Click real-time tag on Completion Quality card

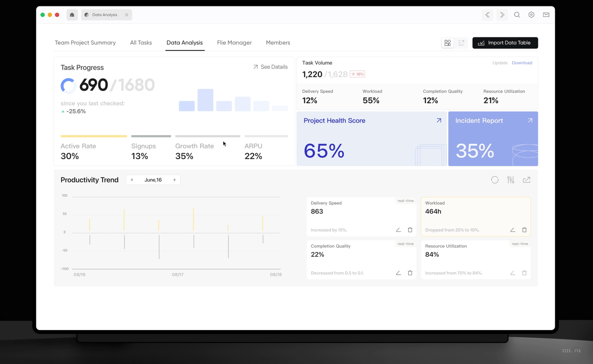[x=405, y=244]
